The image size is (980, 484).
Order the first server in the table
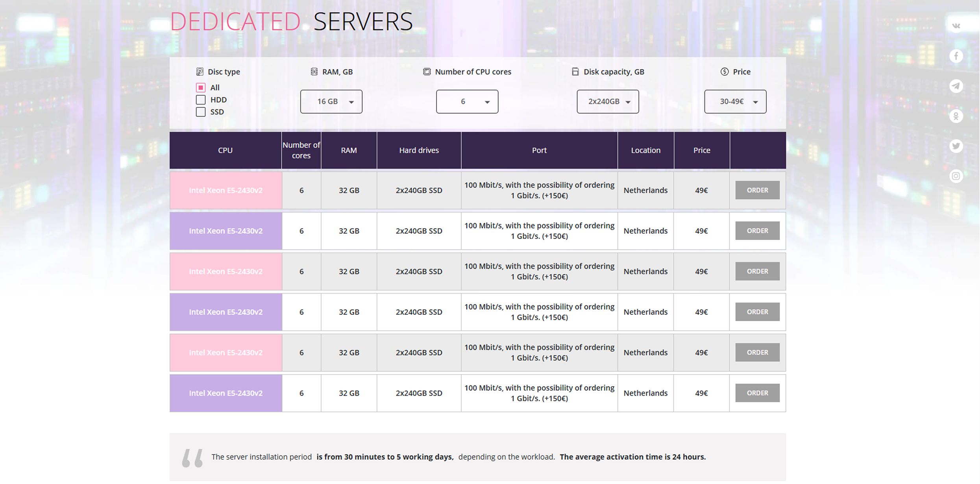click(x=758, y=190)
